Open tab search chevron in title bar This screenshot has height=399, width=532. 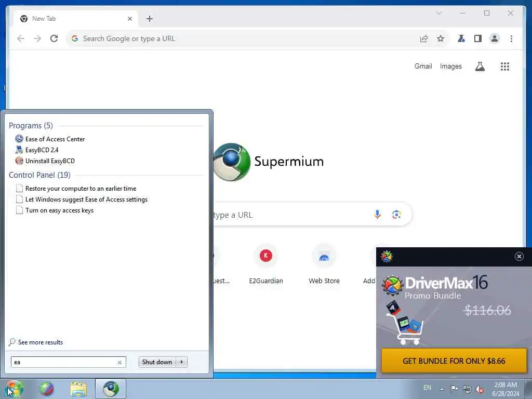pyautogui.click(x=438, y=13)
